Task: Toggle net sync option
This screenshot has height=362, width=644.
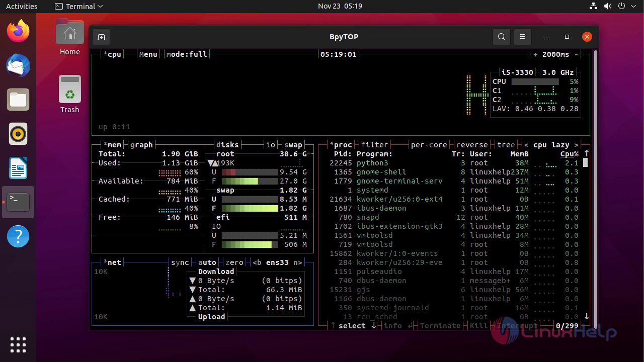Action: (x=180, y=262)
